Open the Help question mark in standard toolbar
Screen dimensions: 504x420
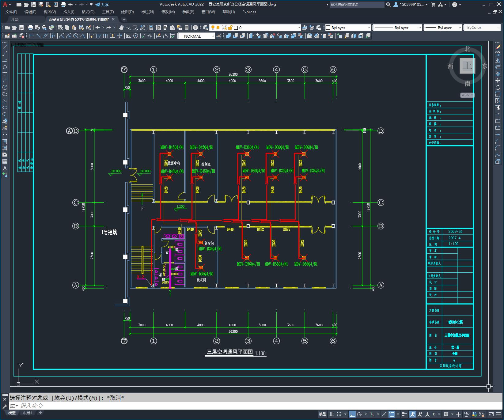click(x=195, y=28)
